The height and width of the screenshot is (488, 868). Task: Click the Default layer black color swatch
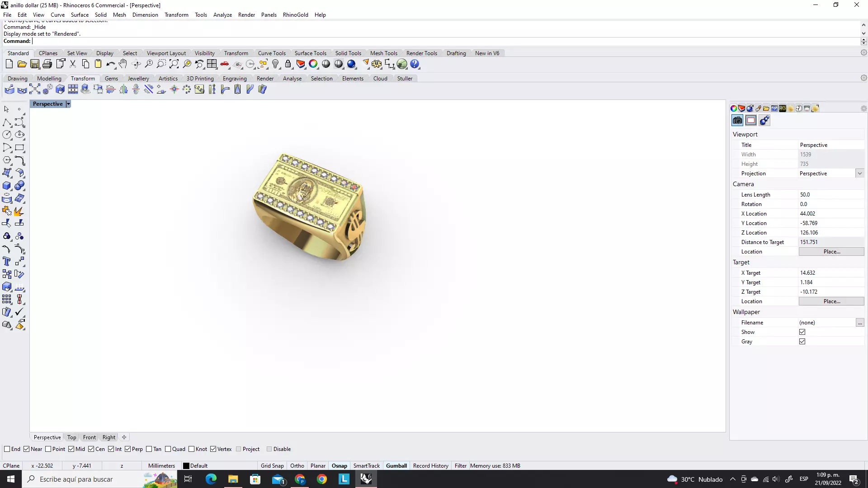[186, 466]
